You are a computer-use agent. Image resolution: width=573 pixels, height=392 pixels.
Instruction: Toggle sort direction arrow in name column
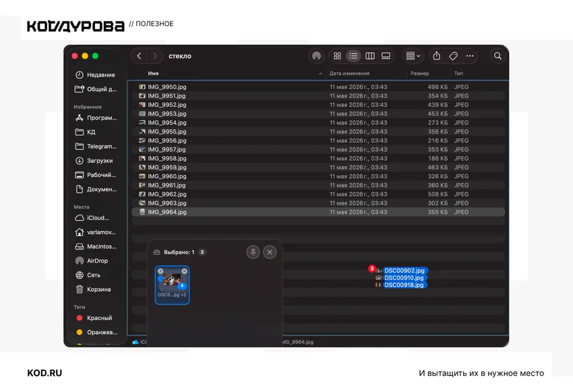tap(320, 73)
